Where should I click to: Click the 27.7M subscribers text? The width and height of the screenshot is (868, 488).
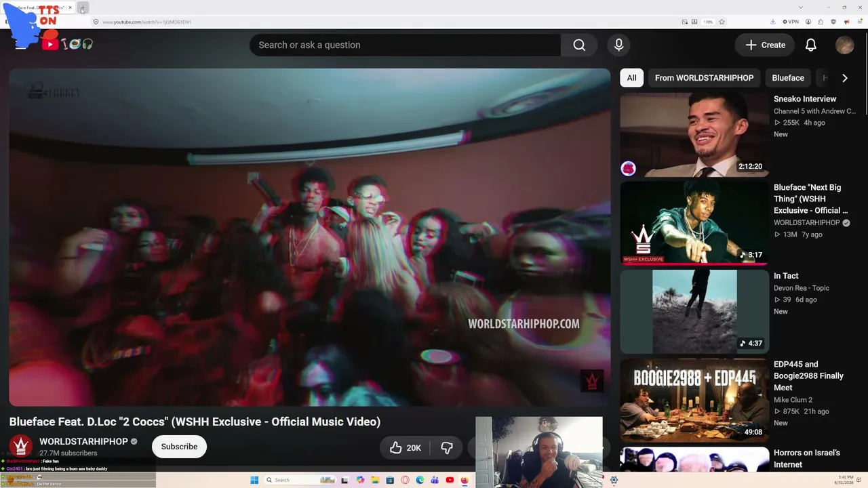68,453
